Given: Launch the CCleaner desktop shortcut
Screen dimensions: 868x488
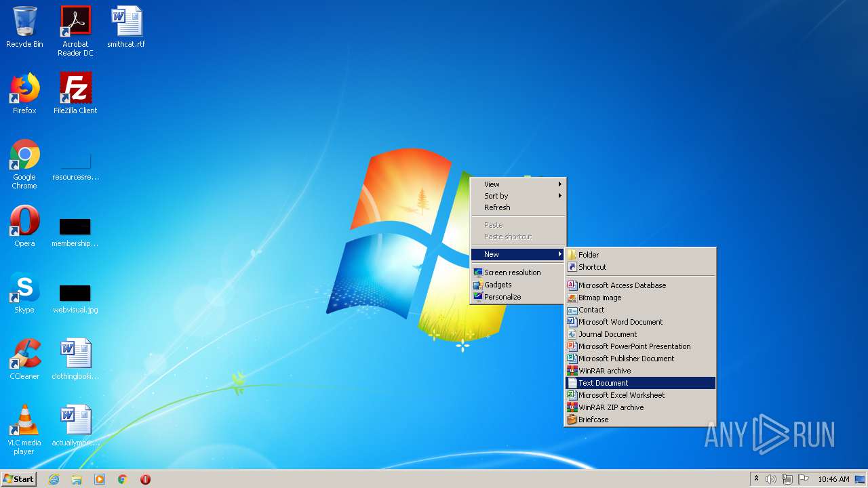Looking at the screenshot, I should pos(24,359).
